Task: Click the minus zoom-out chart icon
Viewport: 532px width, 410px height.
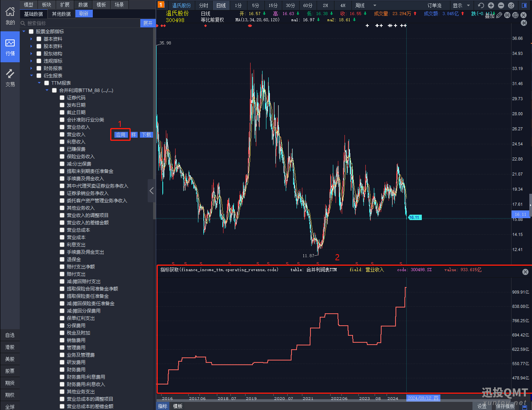Action: [501, 5]
